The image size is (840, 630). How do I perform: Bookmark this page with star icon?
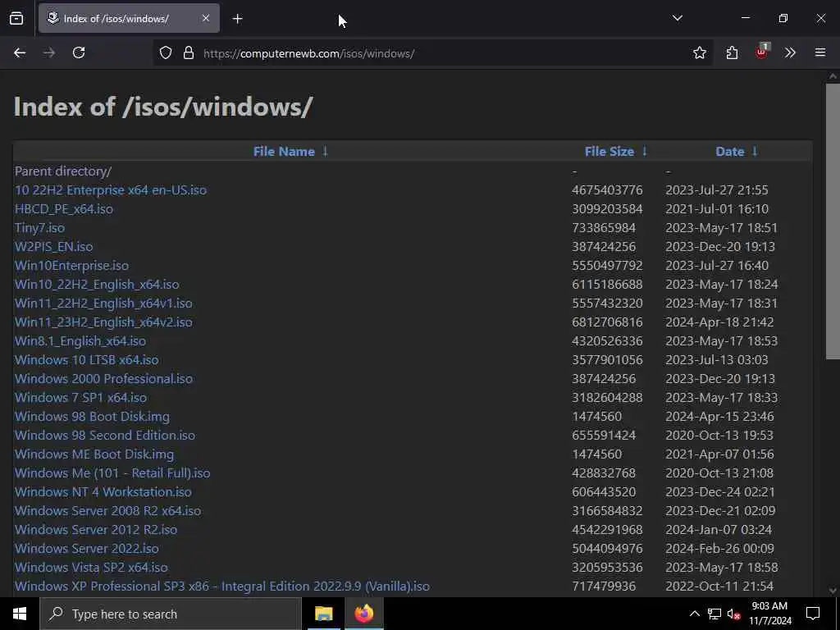pos(699,52)
